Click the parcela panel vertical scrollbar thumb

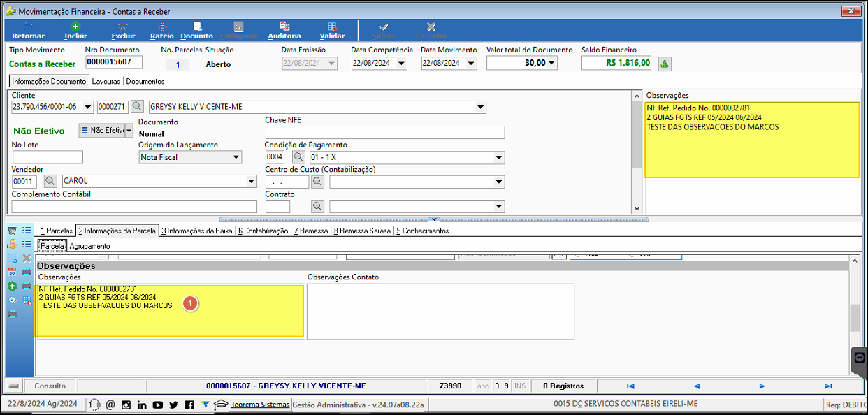click(x=854, y=319)
